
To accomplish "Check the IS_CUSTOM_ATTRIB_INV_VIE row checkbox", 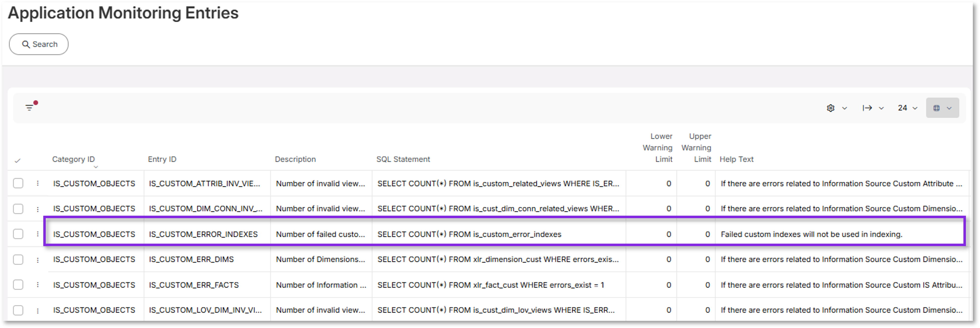I will click(x=18, y=183).
